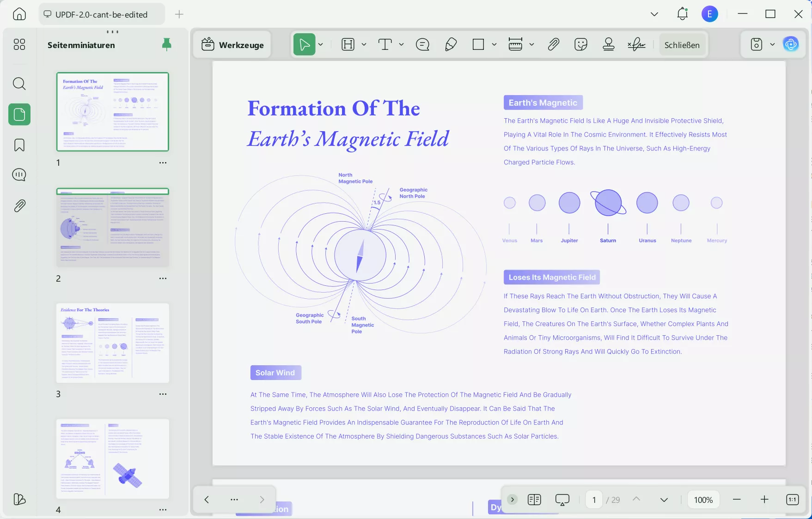
Task: Add a new tab
Action: pyautogui.click(x=179, y=14)
